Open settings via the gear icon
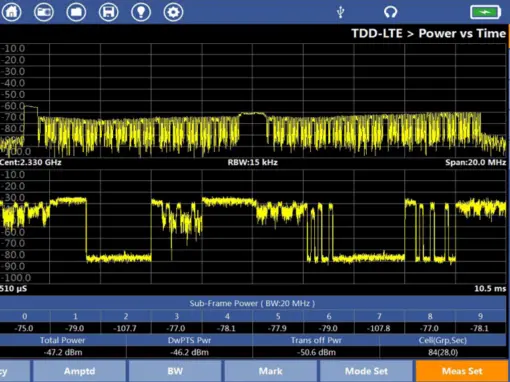Image resolution: width=510 pixels, height=382 pixels. click(173, 12)
